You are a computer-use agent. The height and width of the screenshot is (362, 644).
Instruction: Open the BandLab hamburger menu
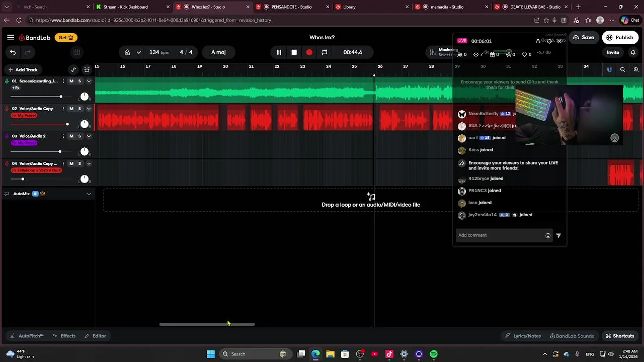click(x=11, y=38)
